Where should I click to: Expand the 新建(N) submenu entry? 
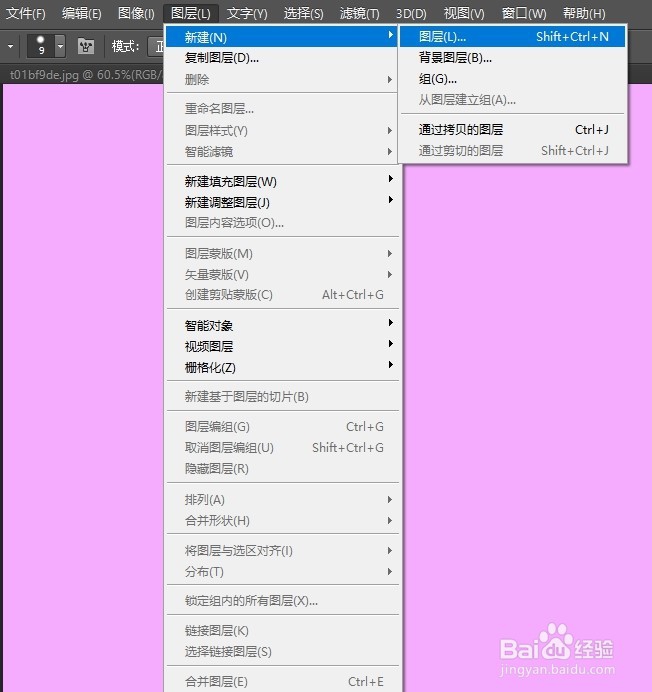tap(281, 37)
